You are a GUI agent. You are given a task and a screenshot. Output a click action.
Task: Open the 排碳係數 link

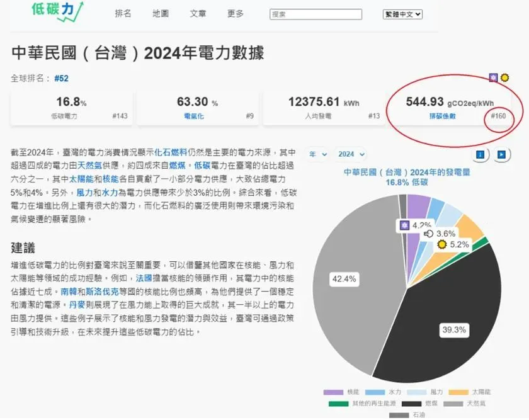(x=442, y=116)
